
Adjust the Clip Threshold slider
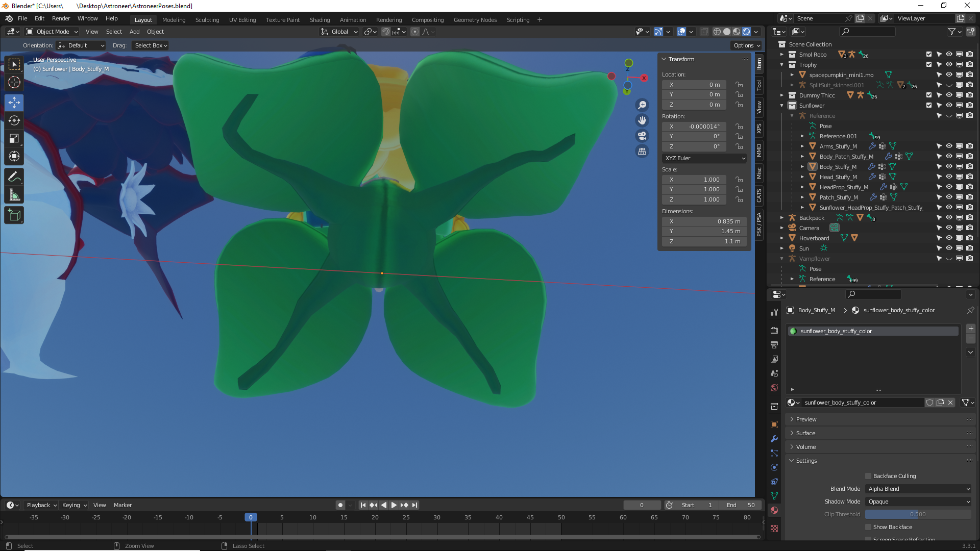[918, 514]
